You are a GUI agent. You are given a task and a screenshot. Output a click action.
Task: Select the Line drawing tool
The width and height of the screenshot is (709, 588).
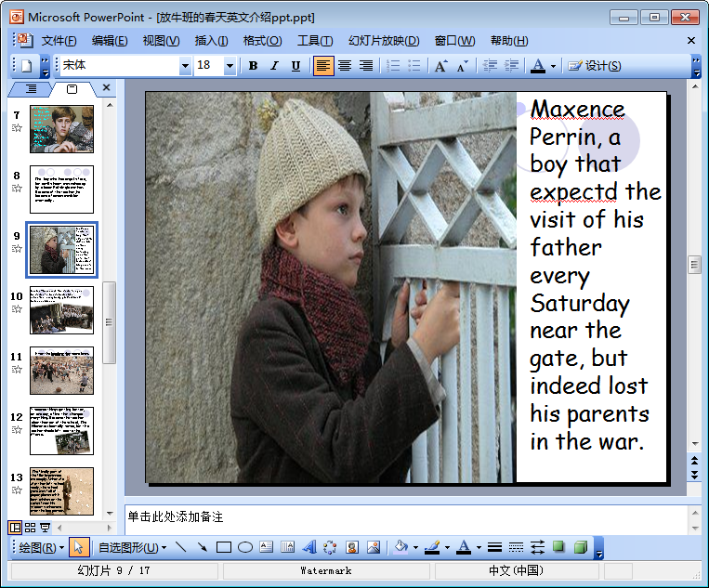click(x=180, y=547)
